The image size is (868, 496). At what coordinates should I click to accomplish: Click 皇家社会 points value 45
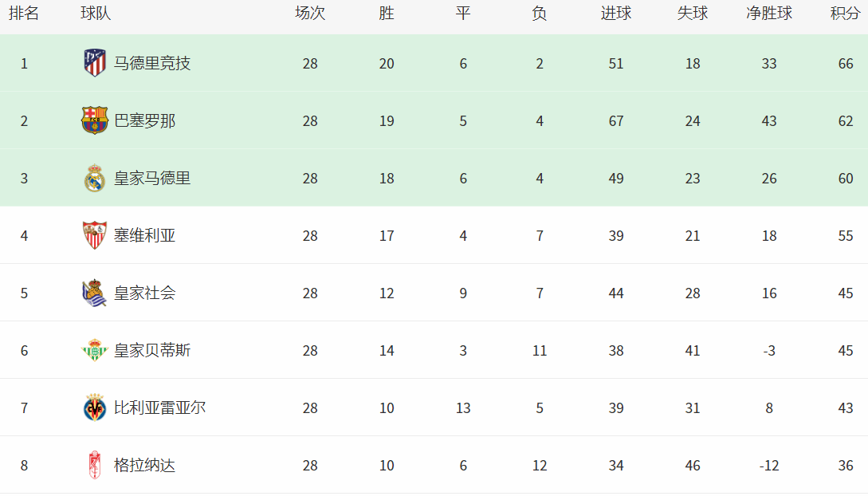pyautogui.click(x=846, y=293)
